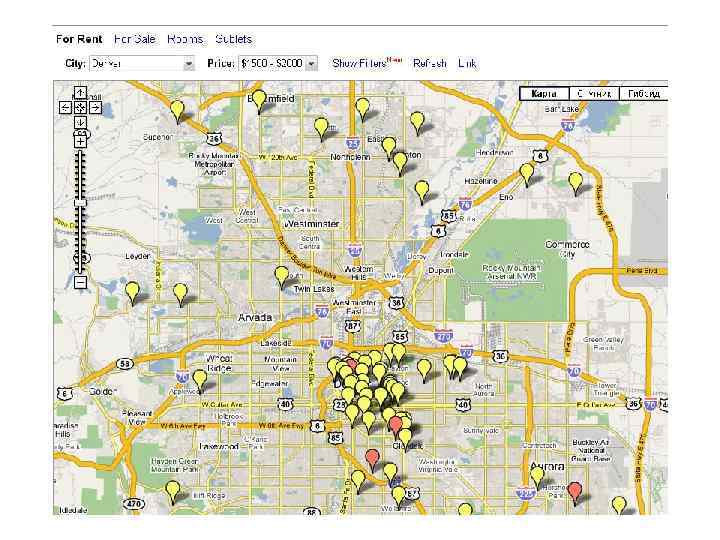Click the yellow pin east of Henderson by E-470
720x540 pixels.
click(575, 183)
